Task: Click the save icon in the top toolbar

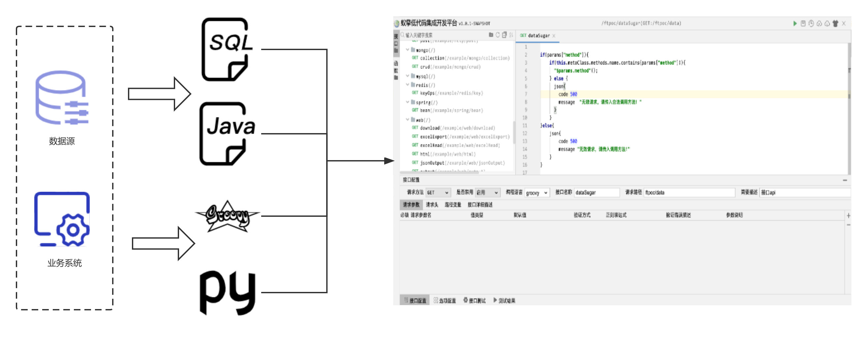Action: point(803,23)
